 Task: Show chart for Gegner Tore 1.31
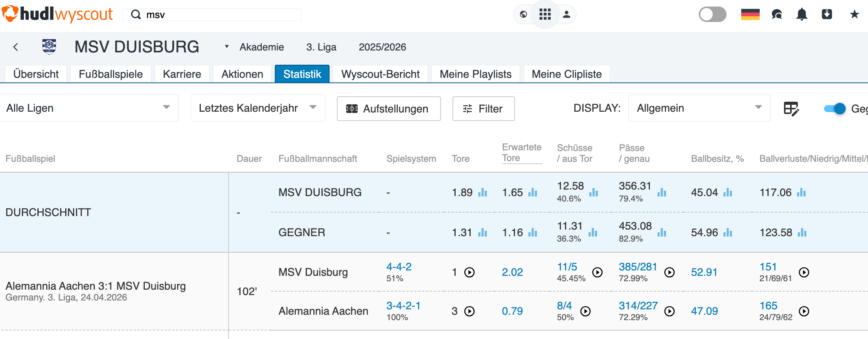pyautogui.click(x=483, y=232)
